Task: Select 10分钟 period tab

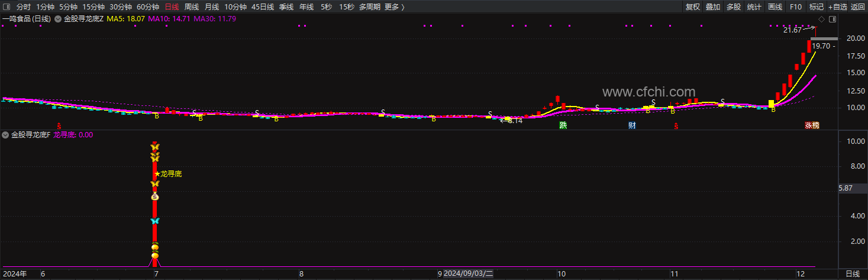Action: tap(235, 7)
